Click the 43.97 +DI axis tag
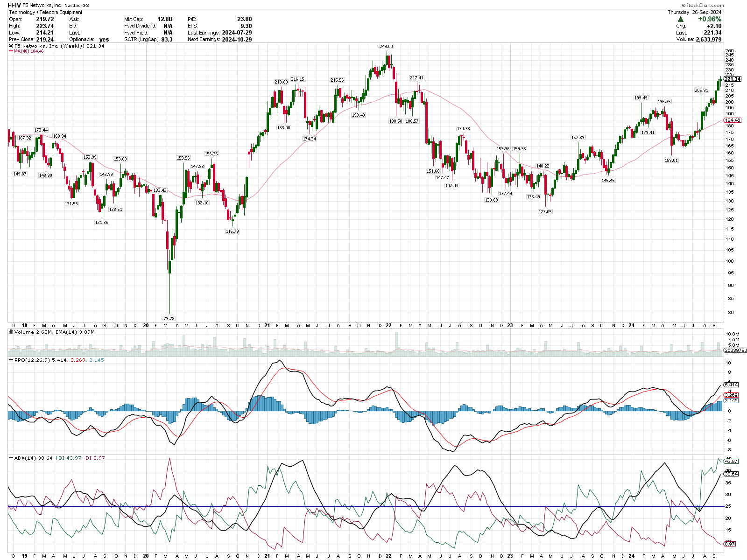747x560 pixels. (732, 462)
